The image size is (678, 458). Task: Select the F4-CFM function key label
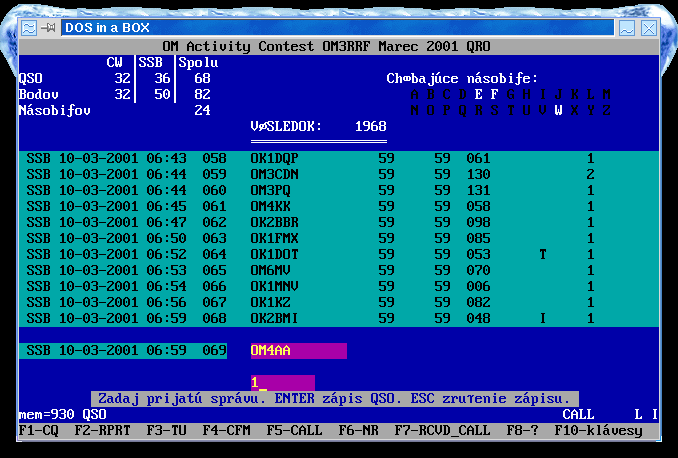pyautogui.click(x=227, y=430)
